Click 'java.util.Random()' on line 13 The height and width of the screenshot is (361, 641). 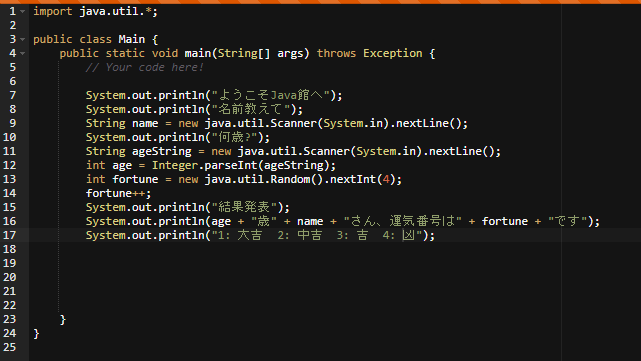(264, 179)
